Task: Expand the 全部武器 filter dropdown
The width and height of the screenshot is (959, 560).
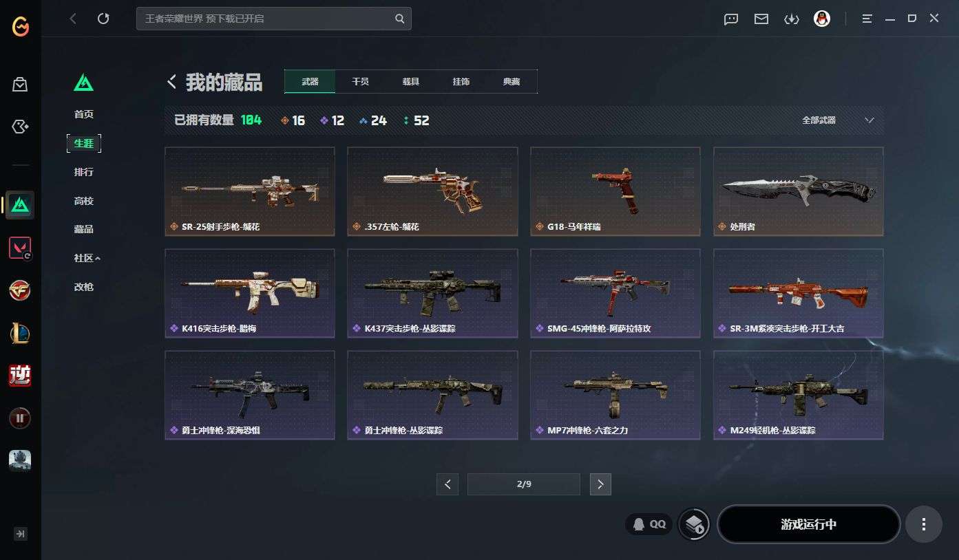Action: click(838, 120)
